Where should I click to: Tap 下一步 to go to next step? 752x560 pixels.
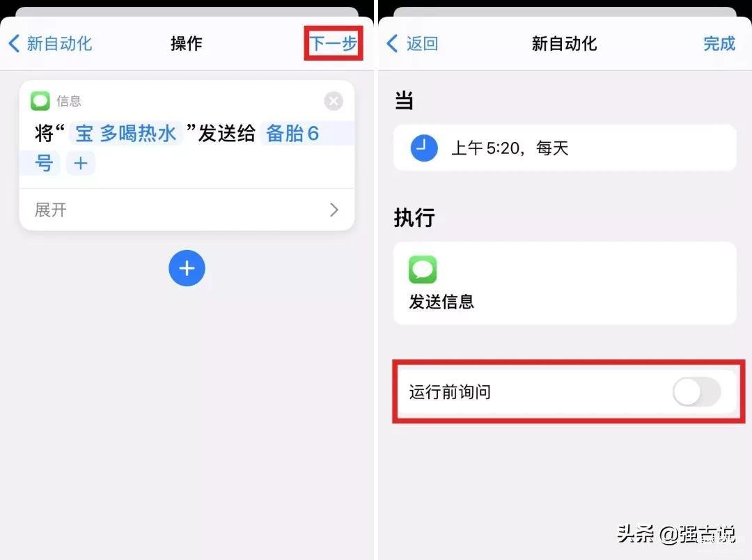click(334, 43)
